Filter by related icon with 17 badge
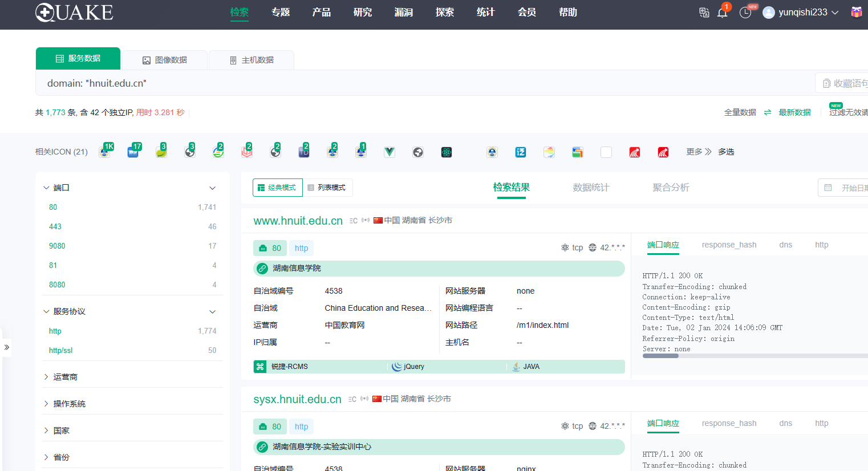 [x=133, y=152]
